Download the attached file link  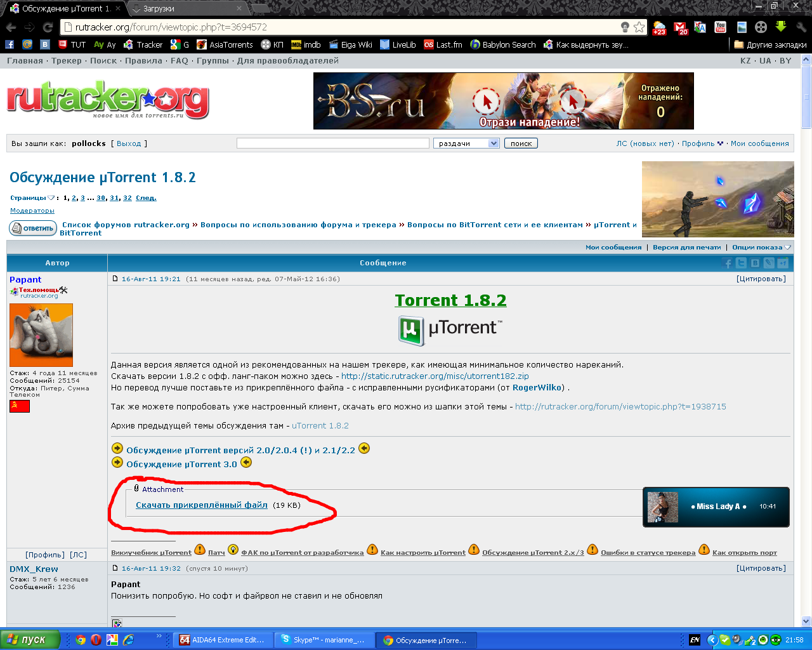pyautogui.click(x=202, y=505)
